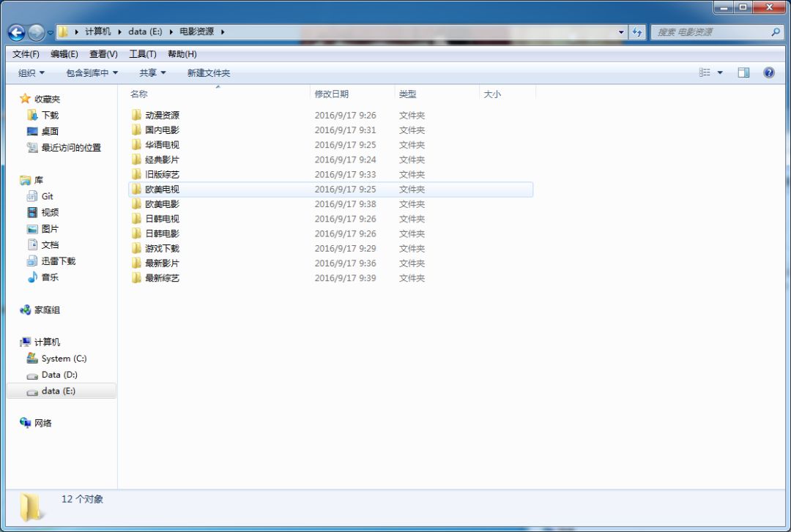Select 计算机 in the address breadcrumb
This screenshot has height=532, width=791.
[x=97, y=31]
